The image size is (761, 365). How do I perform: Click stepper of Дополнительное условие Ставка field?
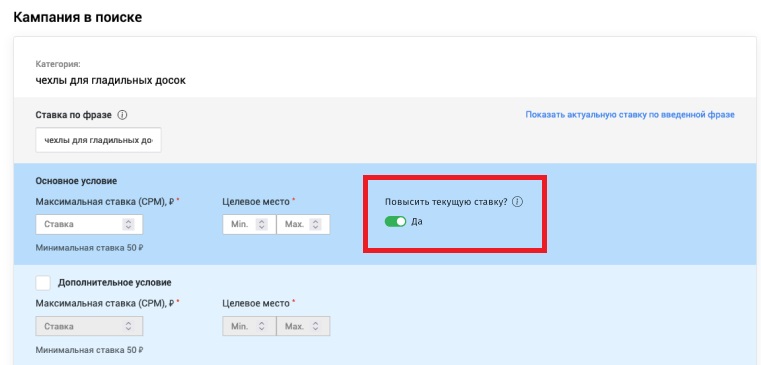128,326
